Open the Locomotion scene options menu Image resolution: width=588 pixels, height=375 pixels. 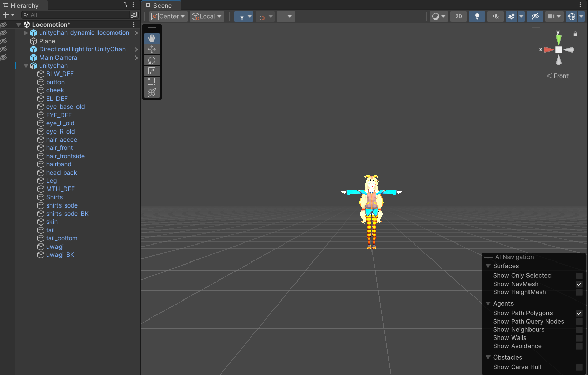pos(134,24)
